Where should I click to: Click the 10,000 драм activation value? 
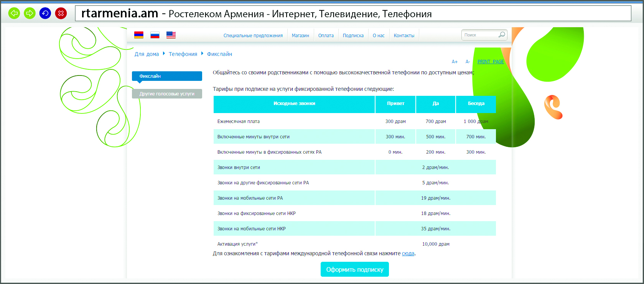click(436, 244)
